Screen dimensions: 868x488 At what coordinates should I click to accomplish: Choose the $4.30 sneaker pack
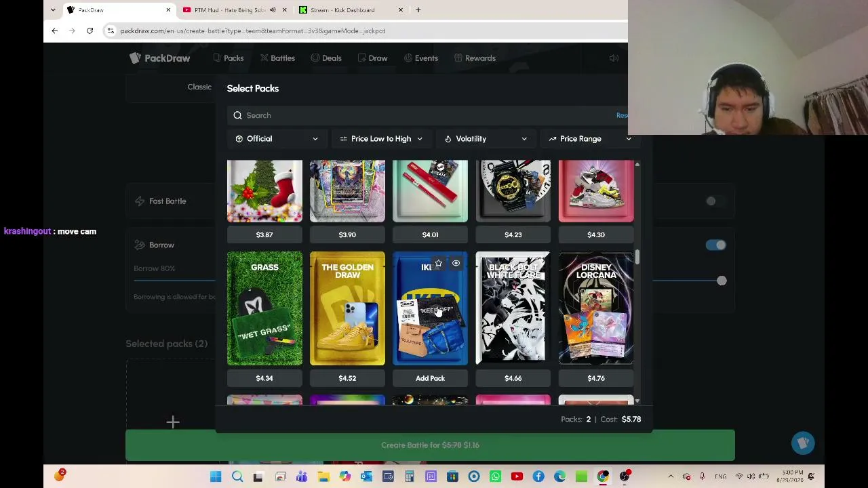pos(596,191)
